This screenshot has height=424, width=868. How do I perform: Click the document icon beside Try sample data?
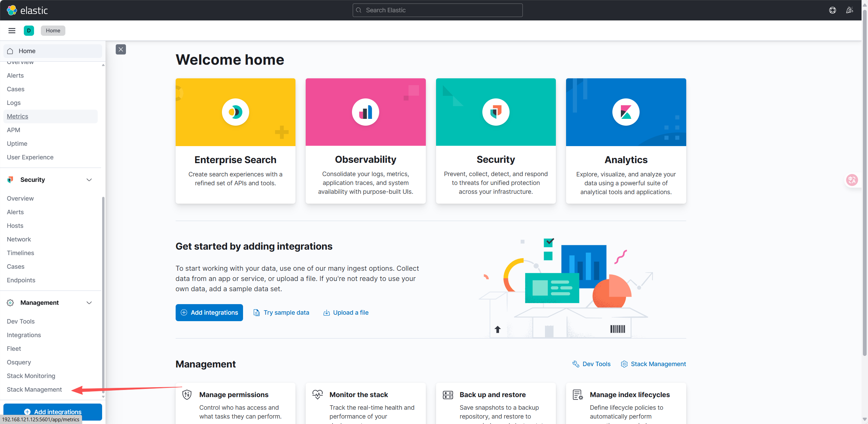(257, 313)
